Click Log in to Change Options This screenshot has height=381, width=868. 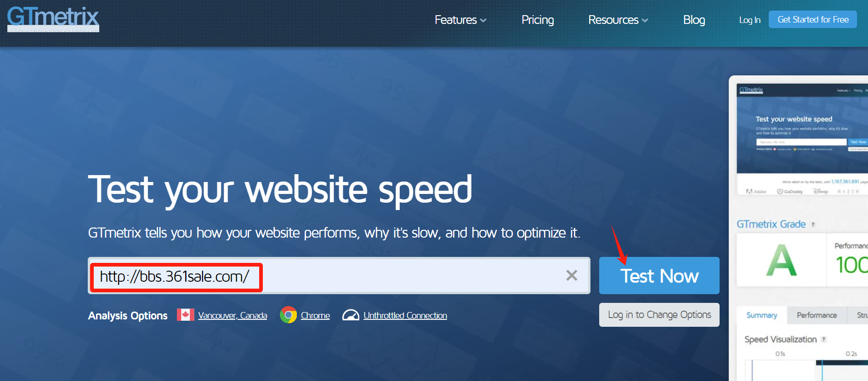659,315
